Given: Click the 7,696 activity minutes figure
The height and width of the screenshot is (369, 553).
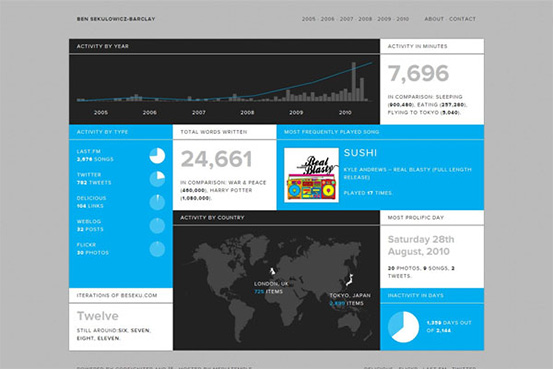Looking at the screenshot, I should [x=418, y=74].
